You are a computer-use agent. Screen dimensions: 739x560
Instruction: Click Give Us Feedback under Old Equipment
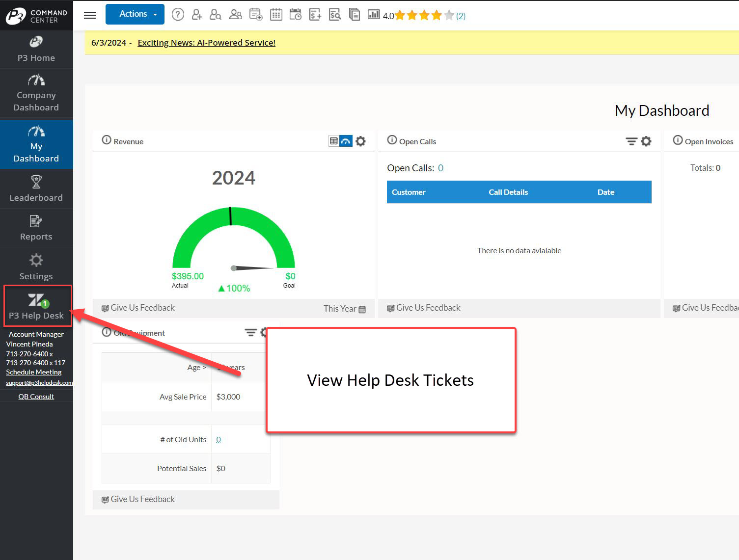click(x=138, y=499)
